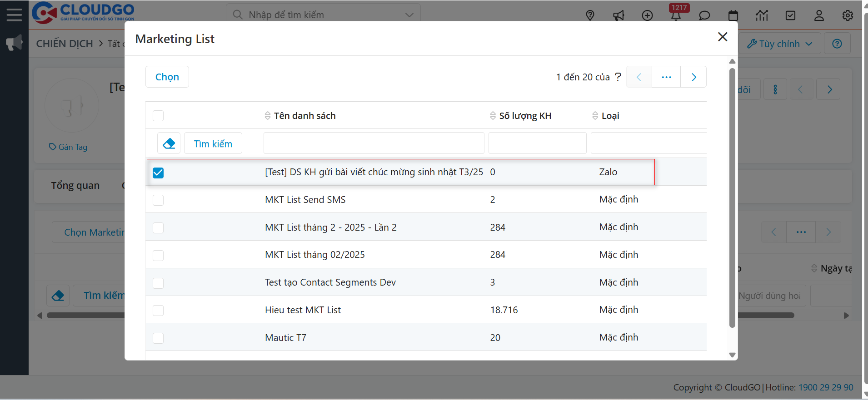
Task: Click the Chọn button
Action: click(x=167, y=77)
